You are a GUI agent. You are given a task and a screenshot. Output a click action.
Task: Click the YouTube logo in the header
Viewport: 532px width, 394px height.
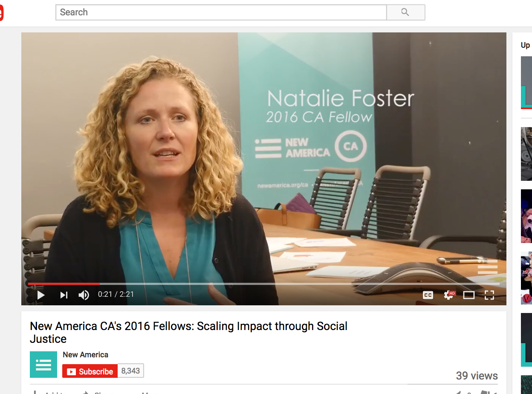coord(1,12)
